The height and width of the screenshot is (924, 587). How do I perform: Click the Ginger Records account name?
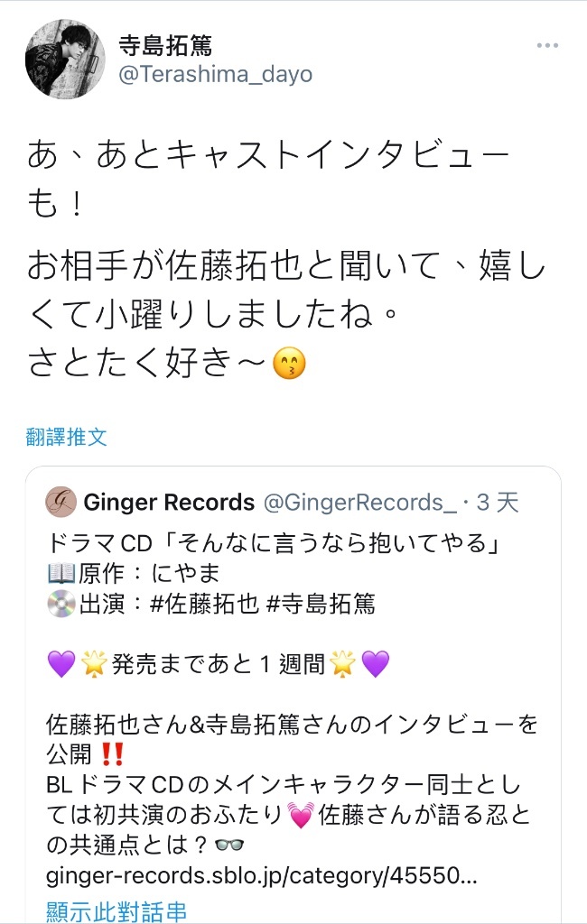(169, 502)
